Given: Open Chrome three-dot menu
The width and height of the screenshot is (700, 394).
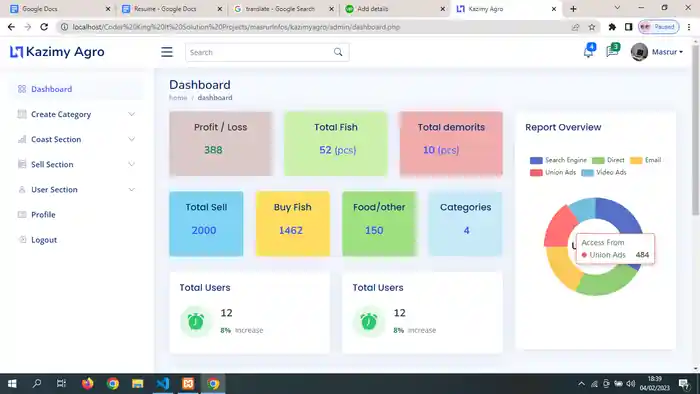Looking at the screenshot, I should point(689,27).
